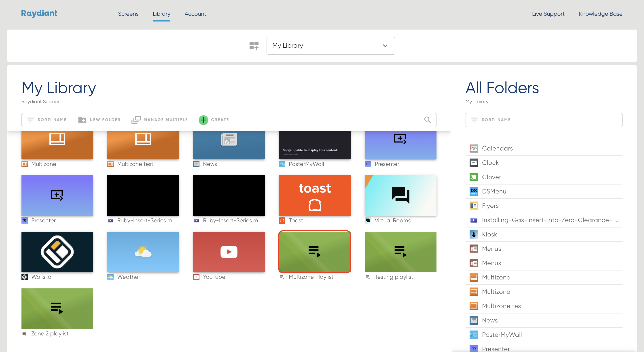Click the green plus Create icon
644x352 pixels.
(x=203, y=120)
